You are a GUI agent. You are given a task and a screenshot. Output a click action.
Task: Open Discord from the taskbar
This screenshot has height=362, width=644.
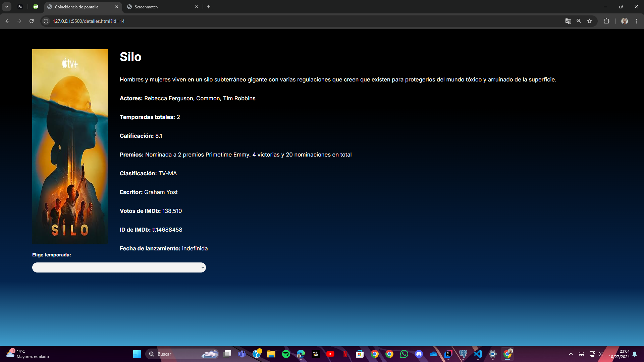419,354
